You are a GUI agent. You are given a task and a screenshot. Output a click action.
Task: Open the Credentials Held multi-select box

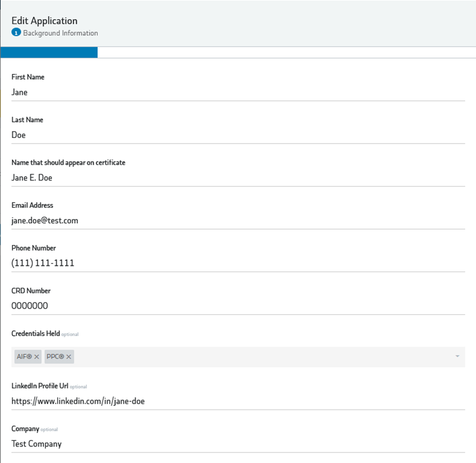pos(264,357)
